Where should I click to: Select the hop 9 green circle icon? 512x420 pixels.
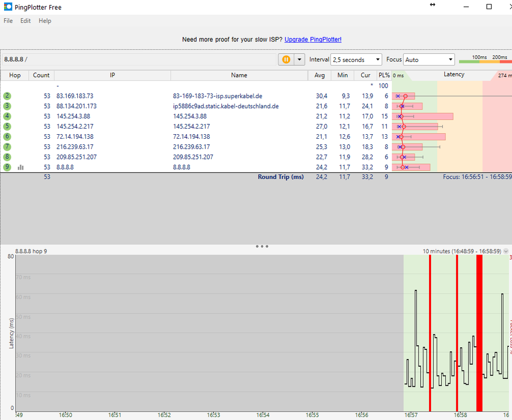(x=7, y=167)
